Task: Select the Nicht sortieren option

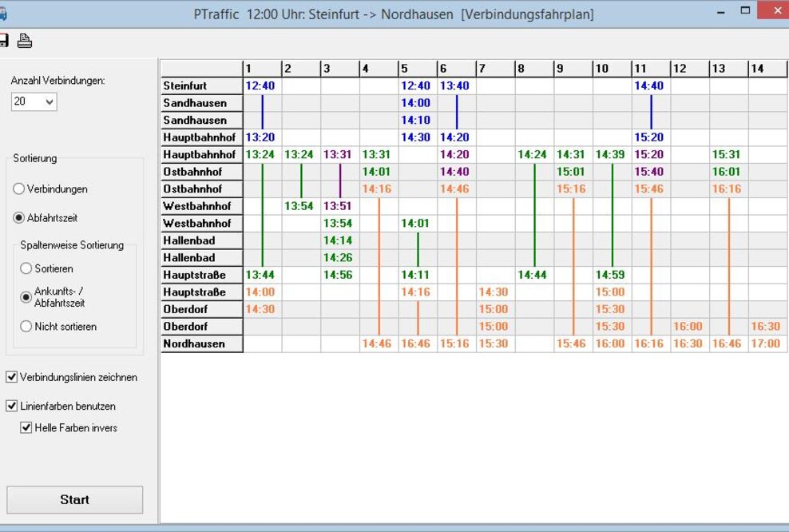Action: coord(26,326)
